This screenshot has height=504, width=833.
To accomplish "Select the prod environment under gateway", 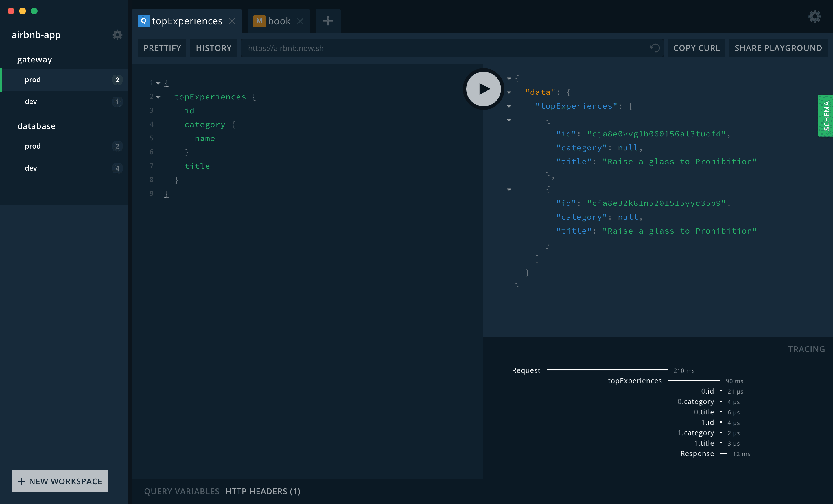I will [33, 80].
